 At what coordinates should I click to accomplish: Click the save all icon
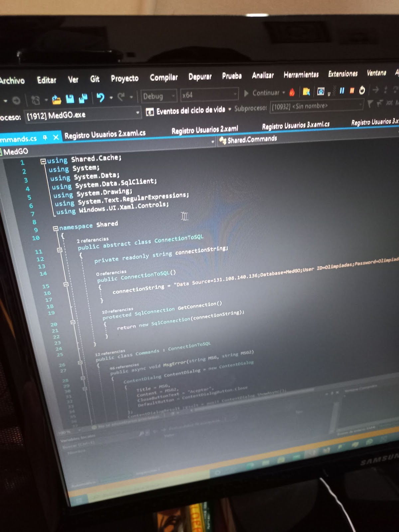click(83, 98)
